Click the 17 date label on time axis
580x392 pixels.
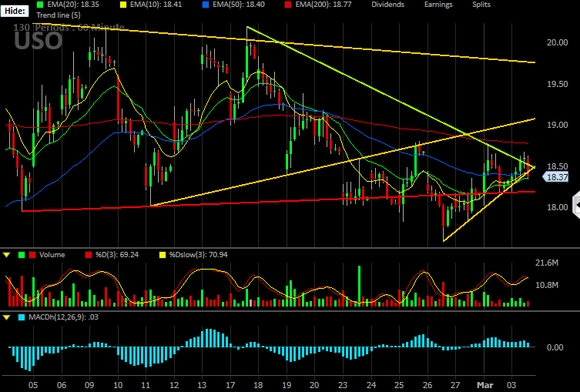click(230, 385)
